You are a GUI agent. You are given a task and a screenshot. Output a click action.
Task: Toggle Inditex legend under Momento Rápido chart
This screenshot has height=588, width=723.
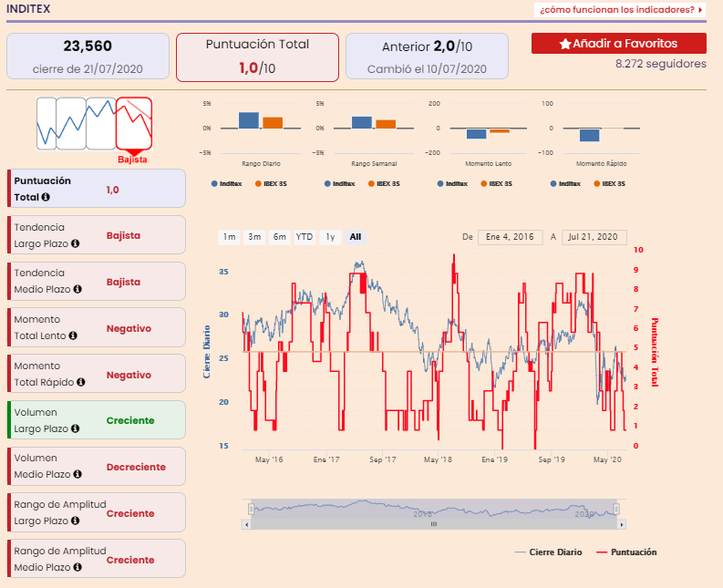click(565, 183)
